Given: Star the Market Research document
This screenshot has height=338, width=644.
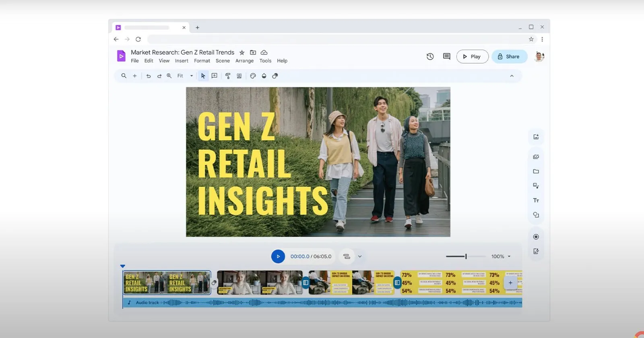Looking at the screenshot, I should tap(242, 53).
